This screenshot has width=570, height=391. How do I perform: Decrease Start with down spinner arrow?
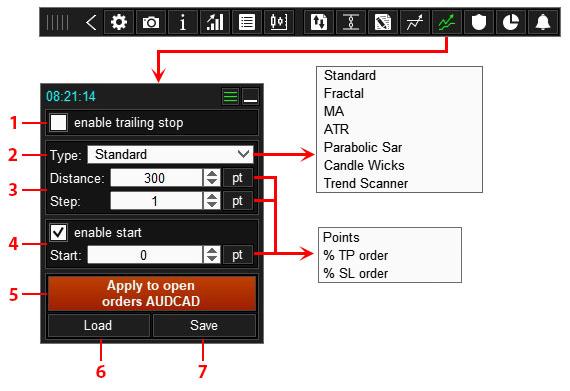(x=212, y=259)
